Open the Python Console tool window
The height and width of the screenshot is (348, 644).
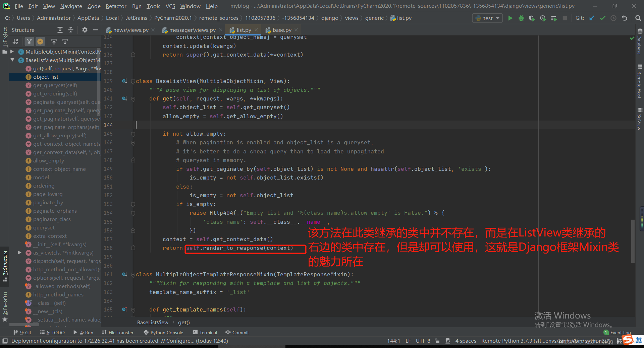(x=163, y=332)
